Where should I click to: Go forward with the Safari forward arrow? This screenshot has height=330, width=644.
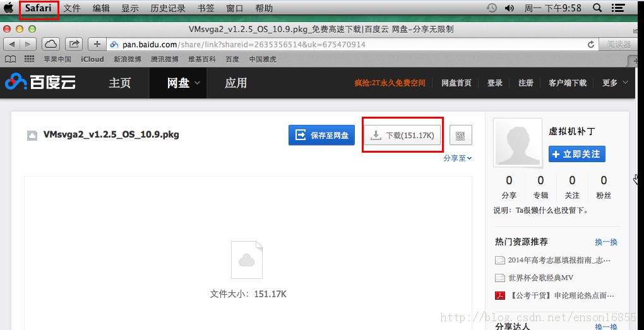point(28,44)
